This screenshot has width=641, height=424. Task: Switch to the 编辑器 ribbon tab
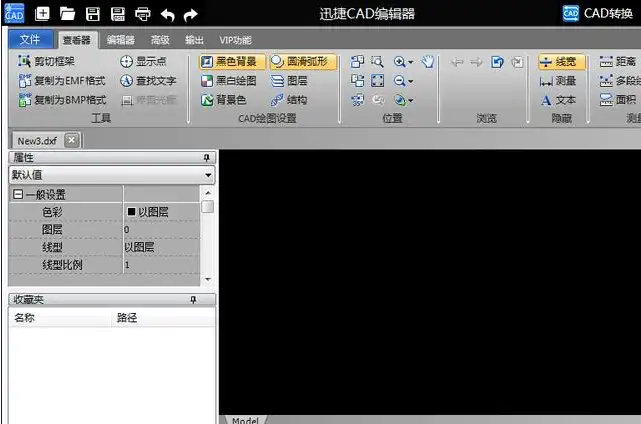coord(121,40)
